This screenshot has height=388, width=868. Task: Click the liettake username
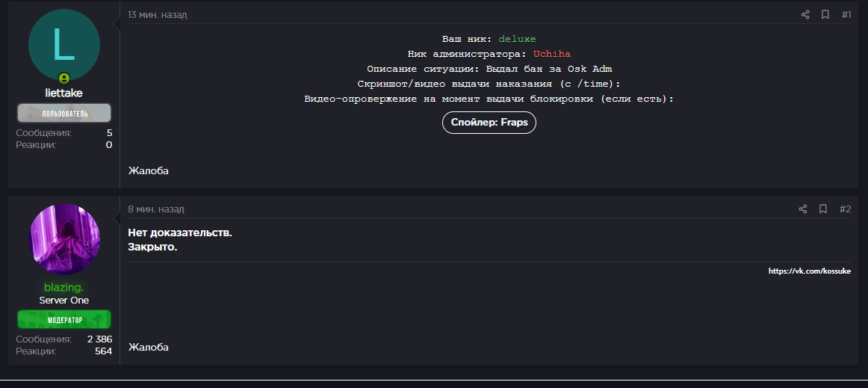tap(64, 93)
